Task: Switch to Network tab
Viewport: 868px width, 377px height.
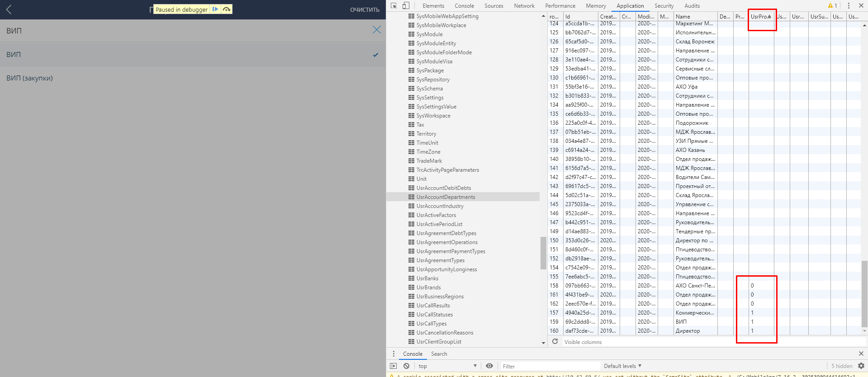Action: point(524,6)
